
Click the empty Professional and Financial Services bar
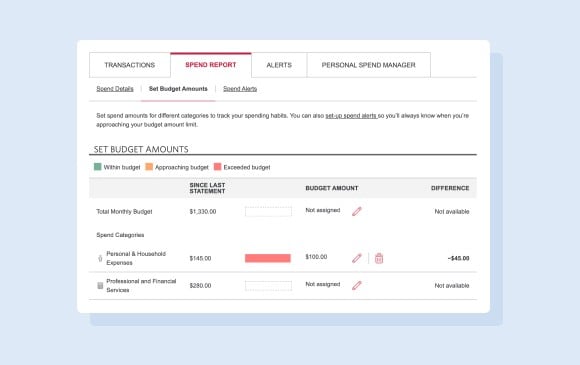(x=268, y=285)
